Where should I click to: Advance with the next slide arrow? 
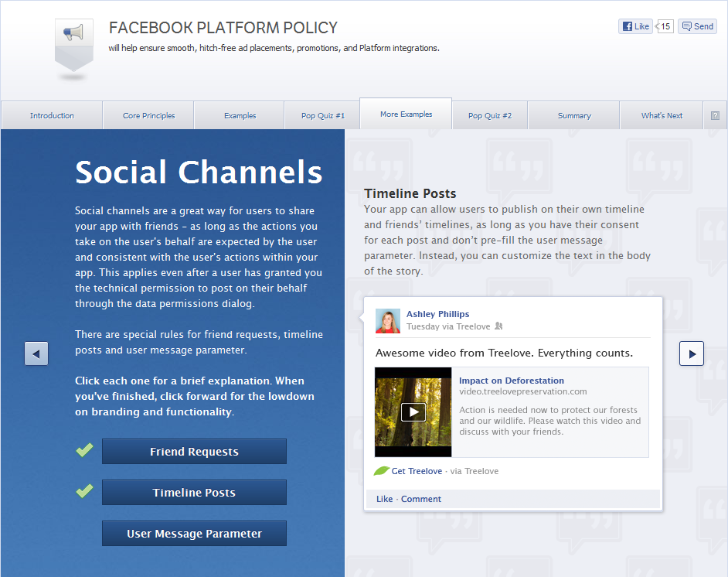point(692,353)
